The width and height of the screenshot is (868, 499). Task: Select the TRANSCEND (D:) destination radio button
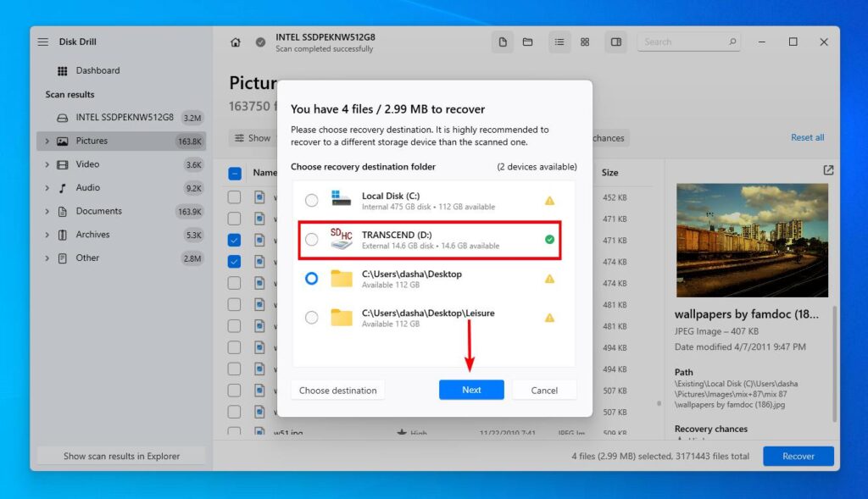[311, 237]
